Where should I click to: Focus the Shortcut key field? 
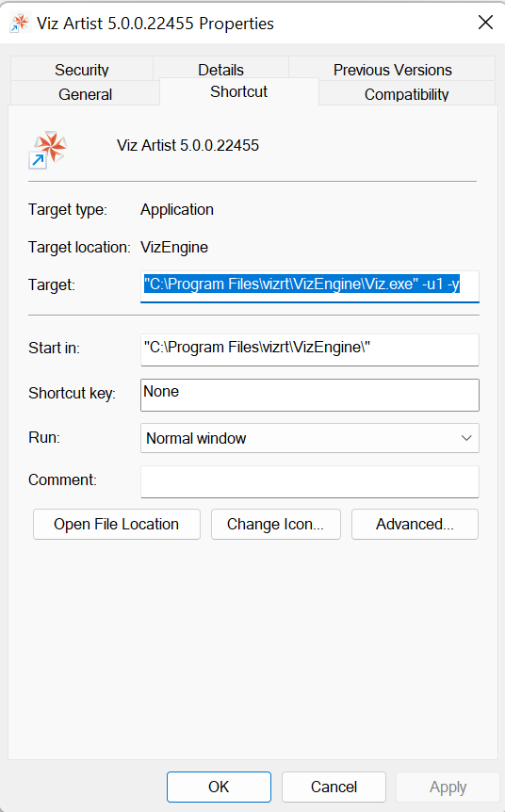click(310, 395)
